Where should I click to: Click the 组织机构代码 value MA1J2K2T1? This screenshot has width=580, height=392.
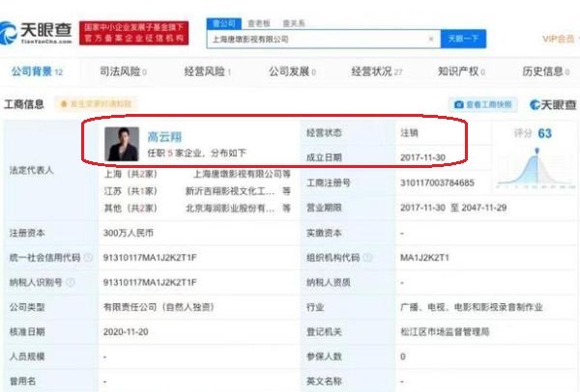[424, 258]
